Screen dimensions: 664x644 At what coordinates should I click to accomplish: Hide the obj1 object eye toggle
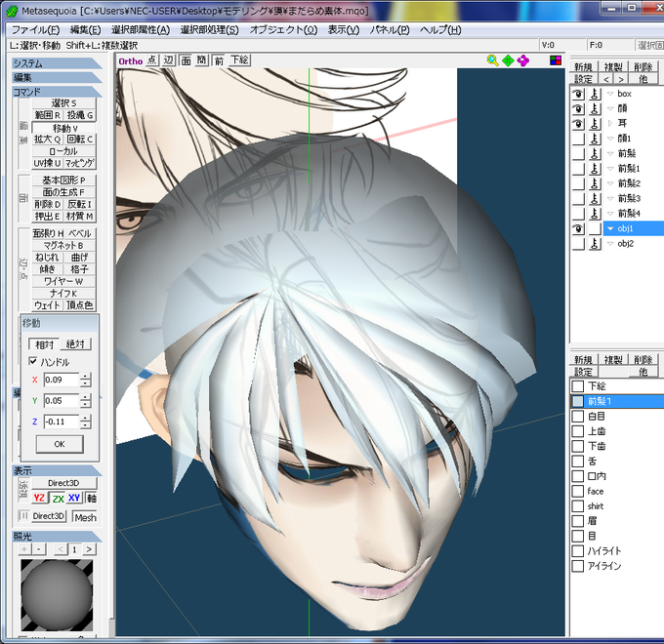[x=578, y=228]
